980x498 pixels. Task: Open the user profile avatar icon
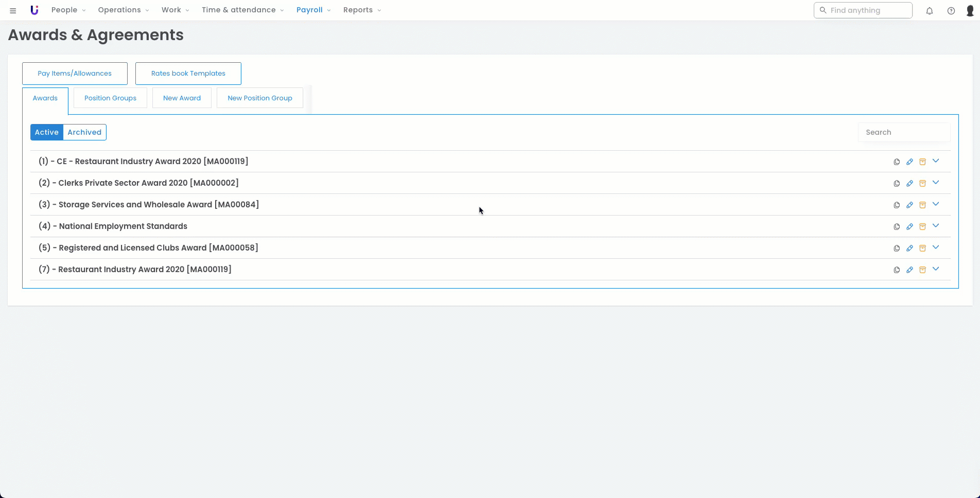[x=970, y=11]
